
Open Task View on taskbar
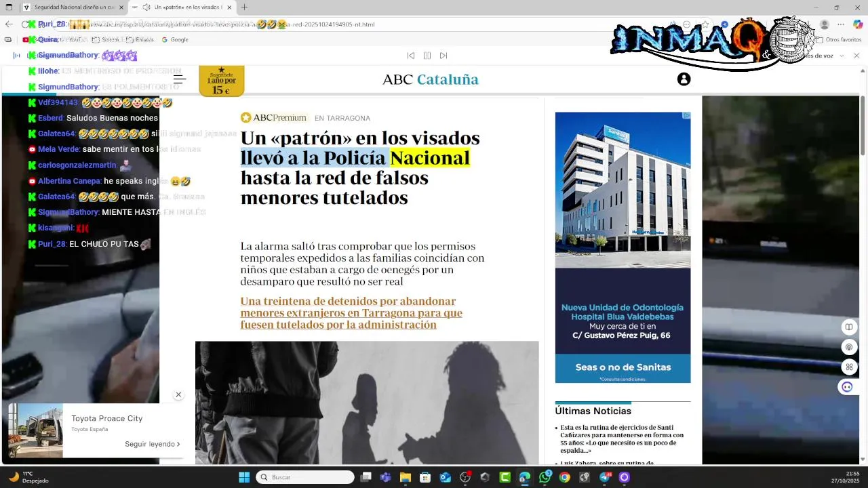[366, 477]
